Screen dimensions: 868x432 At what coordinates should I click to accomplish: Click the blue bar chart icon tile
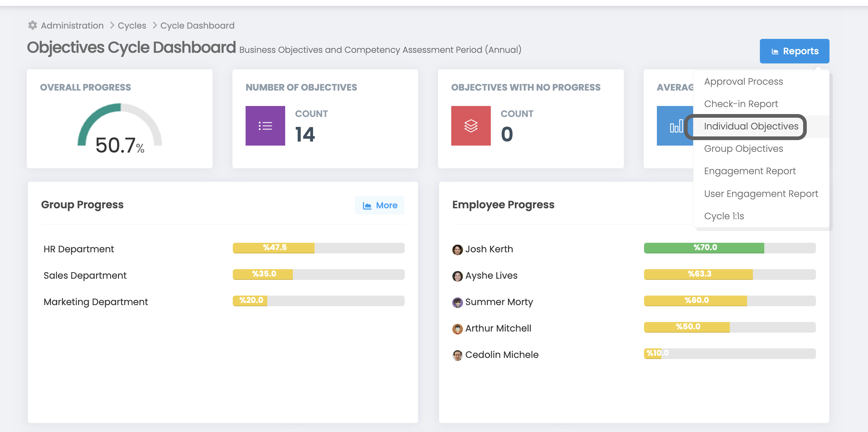tap(675, 126)
